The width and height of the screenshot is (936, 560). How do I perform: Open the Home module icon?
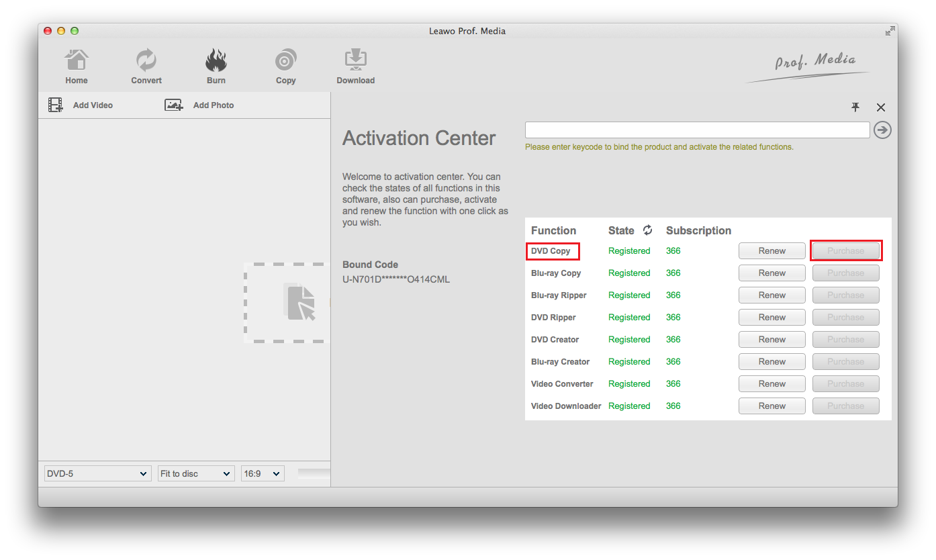coord(77,61)
